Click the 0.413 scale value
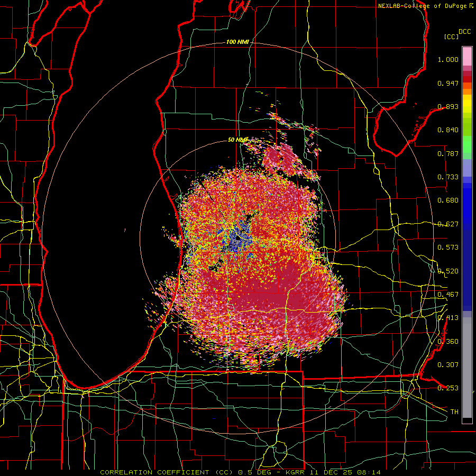The image size is (476, 476). 448,318
